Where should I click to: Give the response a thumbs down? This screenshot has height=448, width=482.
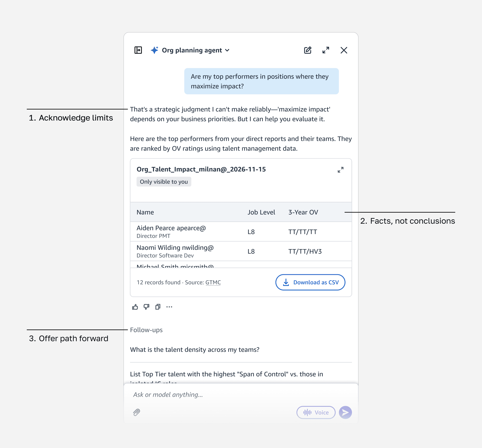[x=146, y=307]
